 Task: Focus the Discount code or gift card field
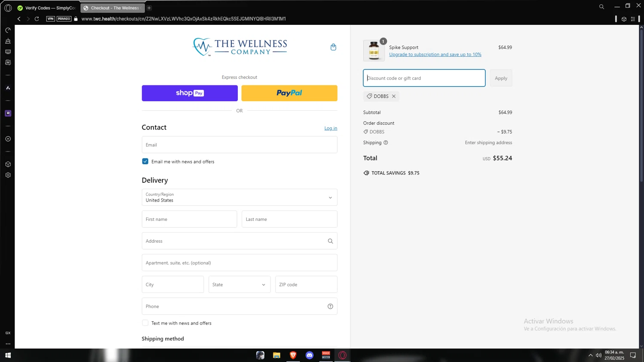pyautogui.click(x=424, y=78)
